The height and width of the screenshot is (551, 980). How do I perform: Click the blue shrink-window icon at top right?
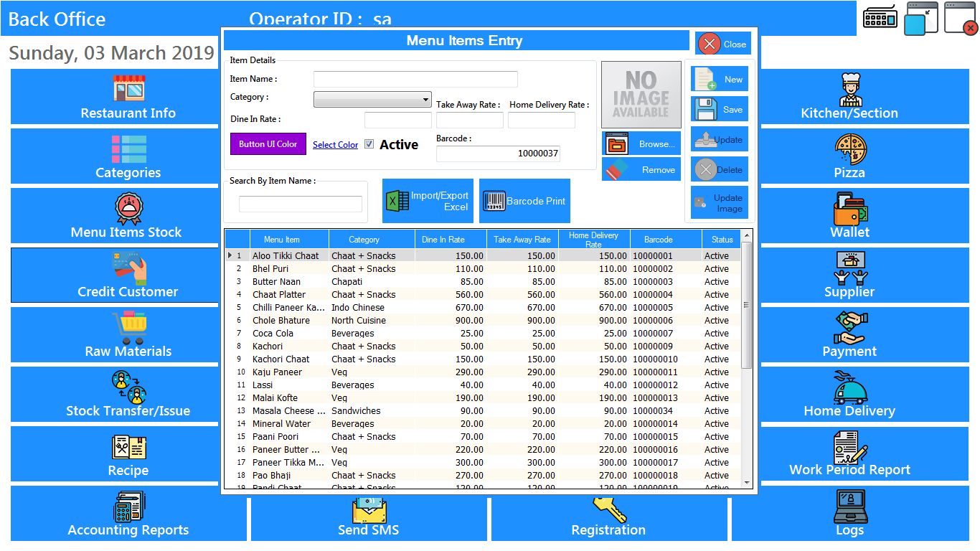pyautogui.click(x=921, y=18)
